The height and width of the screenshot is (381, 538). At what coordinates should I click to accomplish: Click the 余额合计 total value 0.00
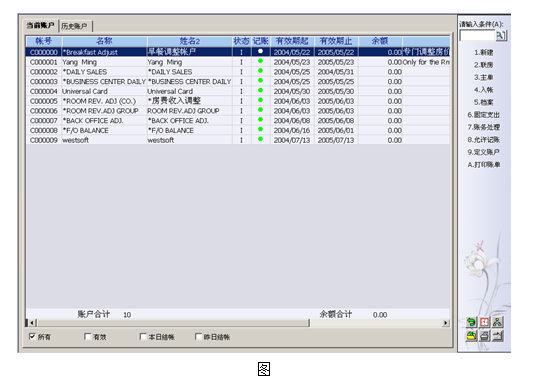[x=380, y=315]
